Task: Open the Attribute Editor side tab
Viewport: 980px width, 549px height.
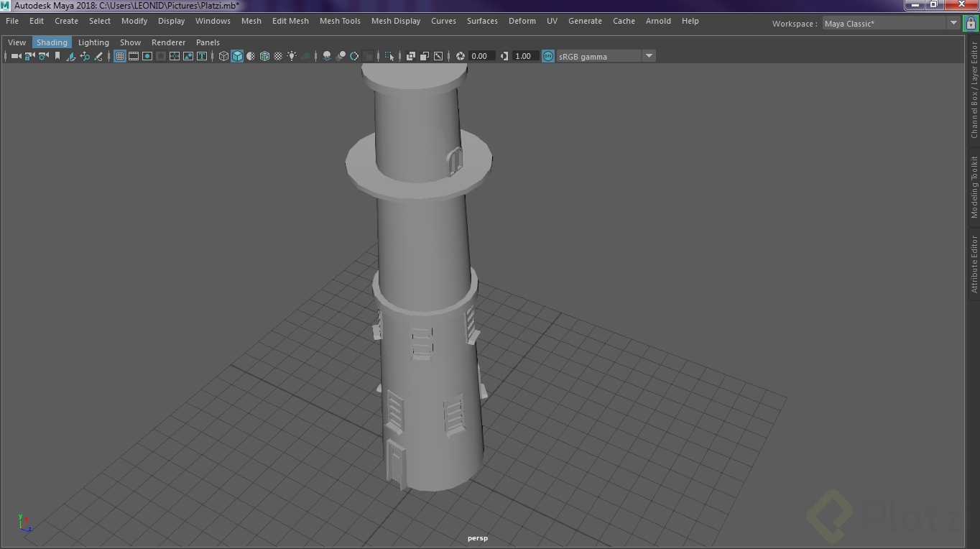Action: (x=974, y=264)
